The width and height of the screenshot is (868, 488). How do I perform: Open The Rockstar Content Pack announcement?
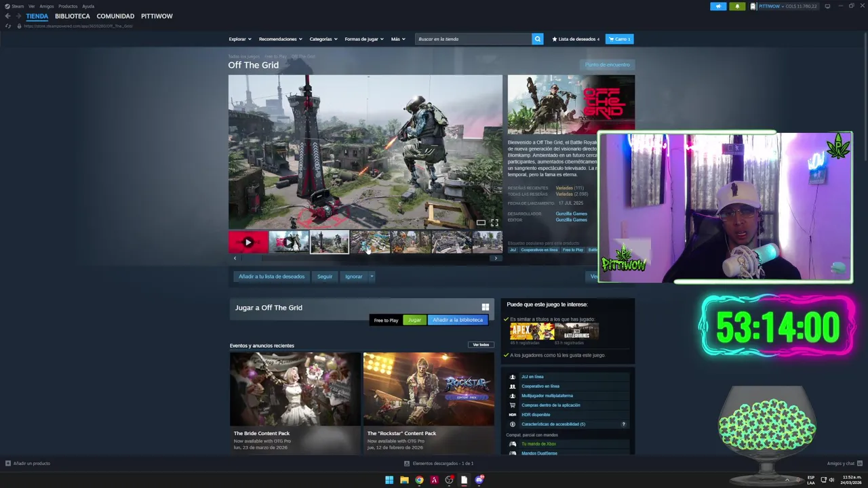click(x=429, y=403)
